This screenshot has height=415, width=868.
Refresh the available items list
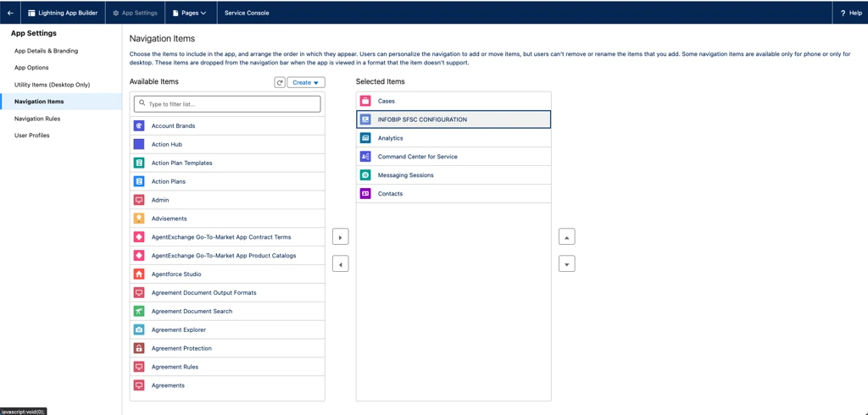280,82
